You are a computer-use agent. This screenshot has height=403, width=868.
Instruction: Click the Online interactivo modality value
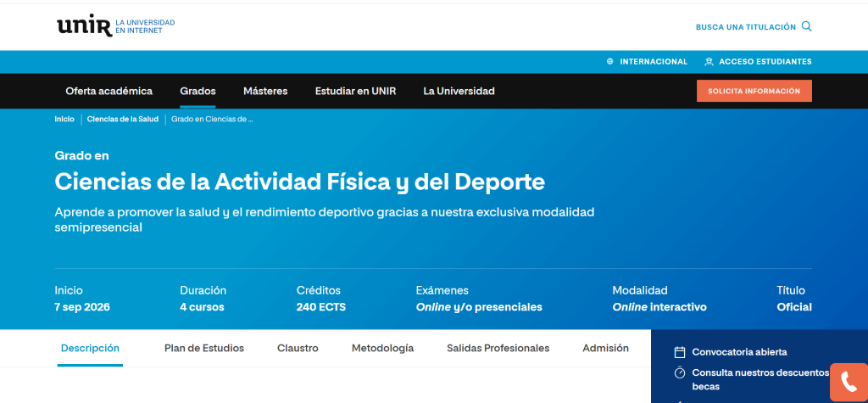(x=659, y=307)
